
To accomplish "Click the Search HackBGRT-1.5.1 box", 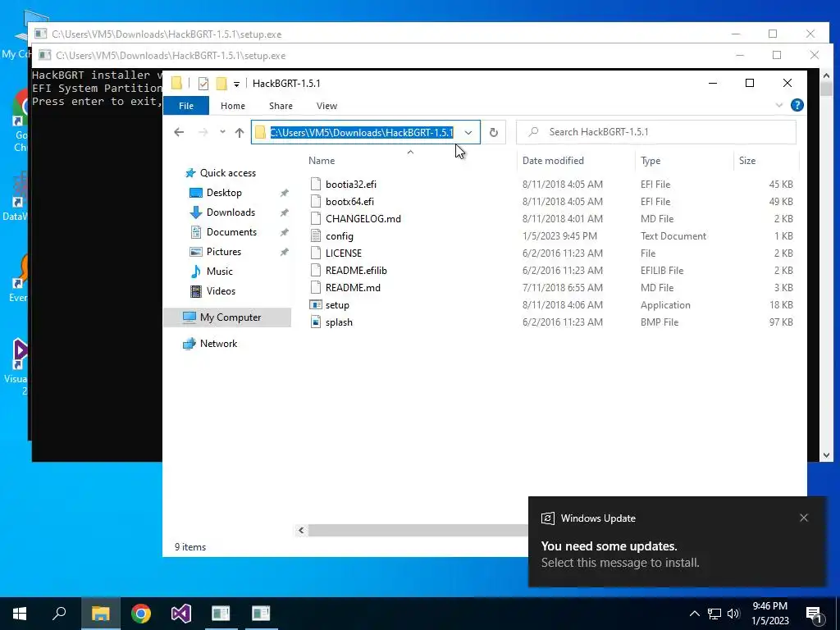I will (655, 132).
